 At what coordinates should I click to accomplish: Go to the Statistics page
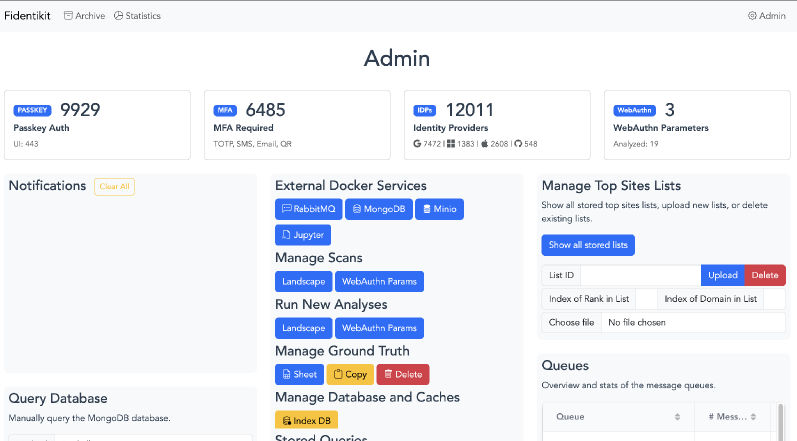pos(137,16)
